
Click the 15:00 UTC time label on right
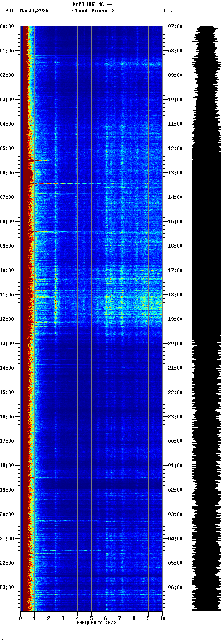pyautogui.click(x=175, y=222)
